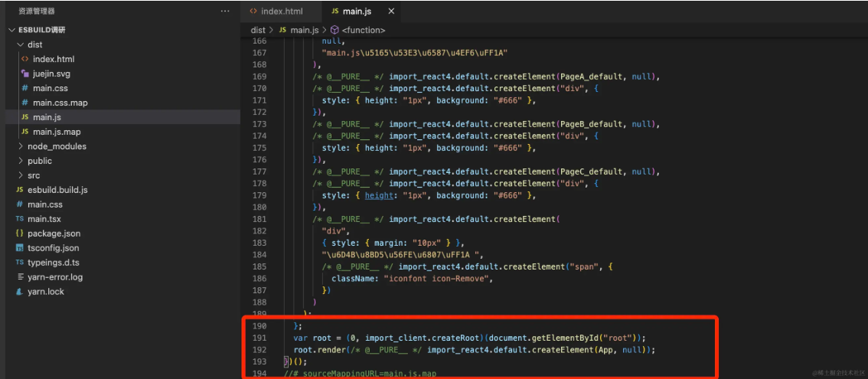Close the main.js editor tab
868x379 pixels.
tap(391, 11)
